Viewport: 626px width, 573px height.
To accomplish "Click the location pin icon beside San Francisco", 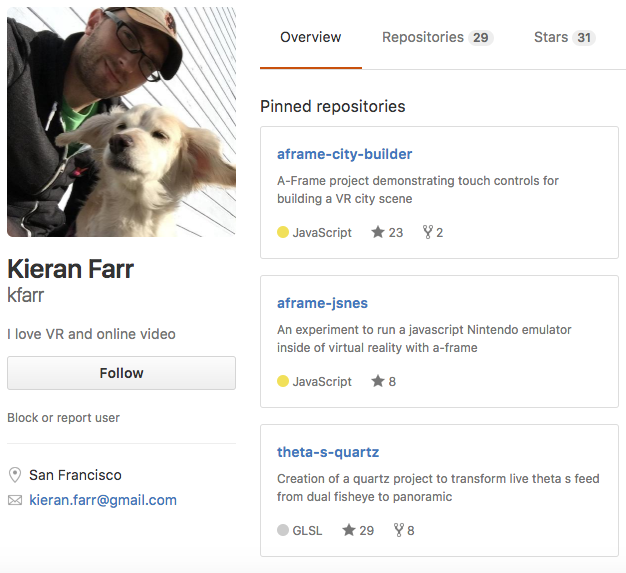I will point(15,475).
